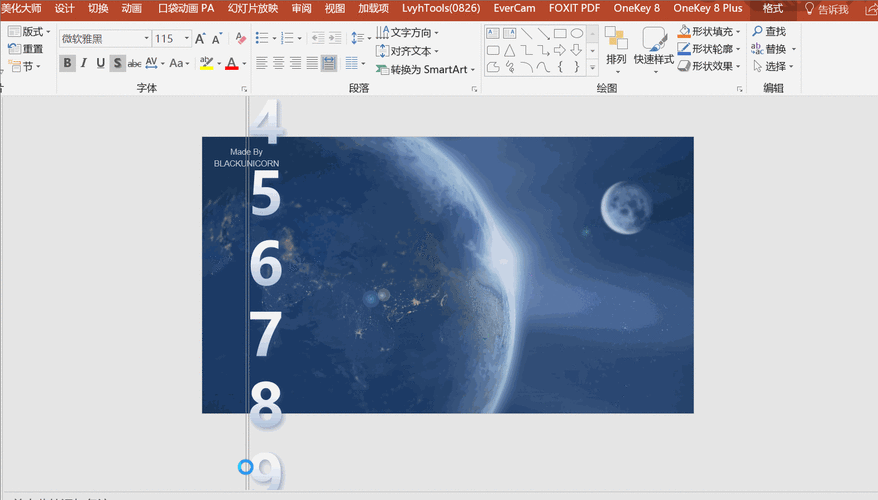Click the 查找 find button

click(x=769, y=31)
